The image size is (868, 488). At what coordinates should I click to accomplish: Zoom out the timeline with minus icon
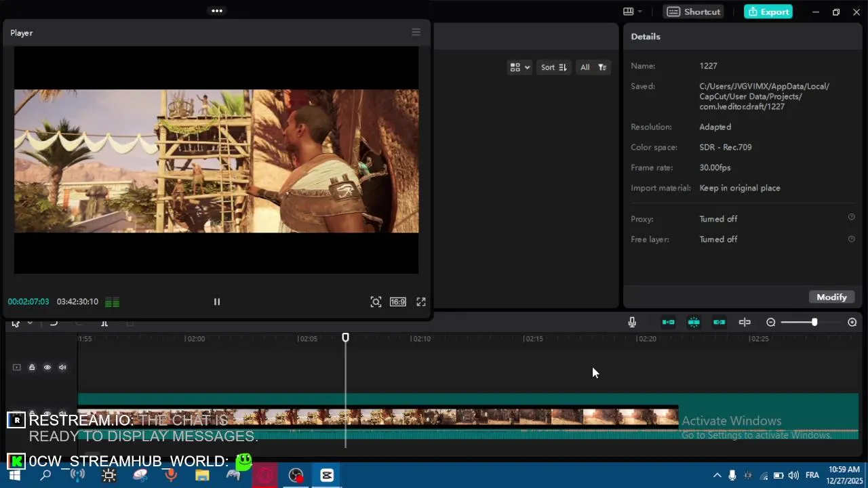point(771,322)
